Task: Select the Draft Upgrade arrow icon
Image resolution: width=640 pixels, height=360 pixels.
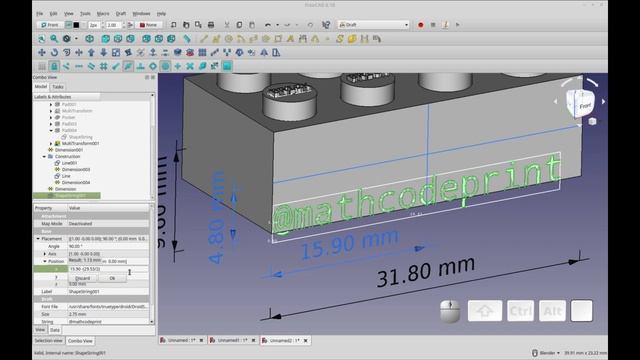Action: click(x=91, y=52)
